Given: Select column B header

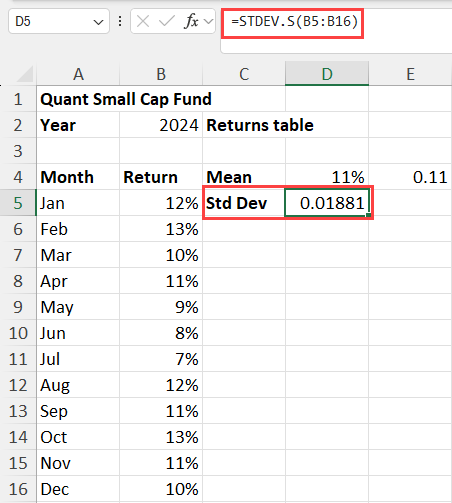Looking at the screenshot, I should coord(161,74).
